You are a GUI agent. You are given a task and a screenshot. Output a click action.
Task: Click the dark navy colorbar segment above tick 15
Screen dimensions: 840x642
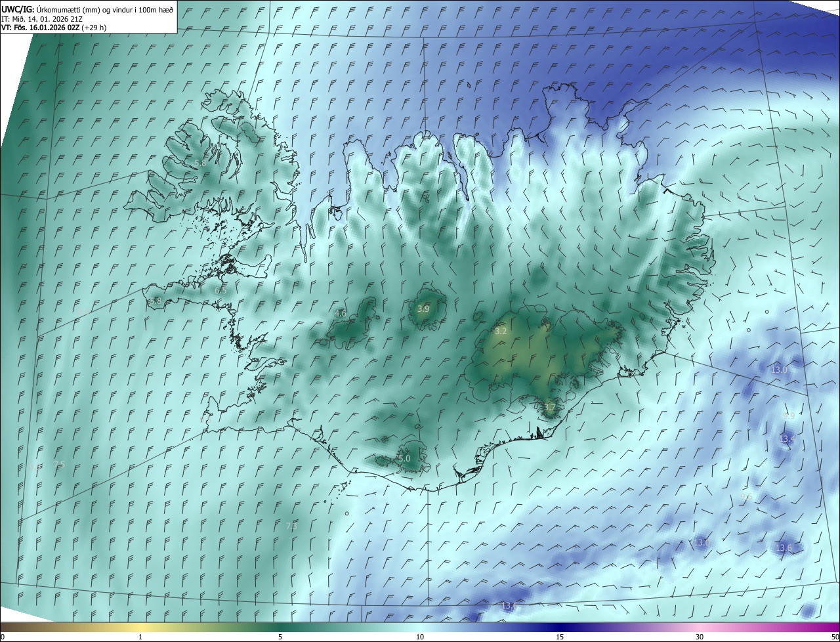(x=560, y=627)
